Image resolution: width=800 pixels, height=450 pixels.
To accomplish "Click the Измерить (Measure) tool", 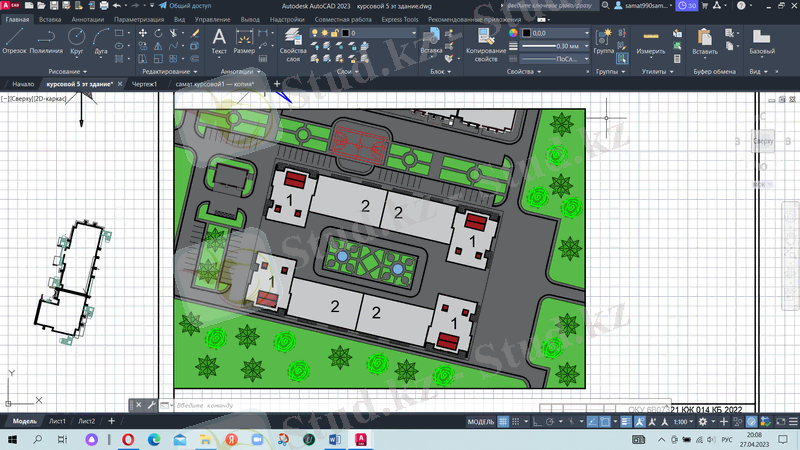I will click(651, 40).
